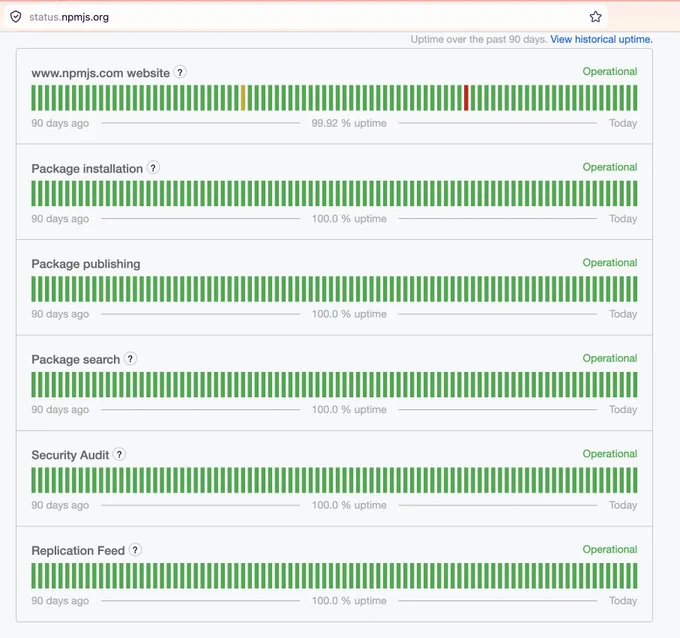680x638 pixels.
Task: Click '100.0 % uptime' under Package publishing
Action: [349, 314]
